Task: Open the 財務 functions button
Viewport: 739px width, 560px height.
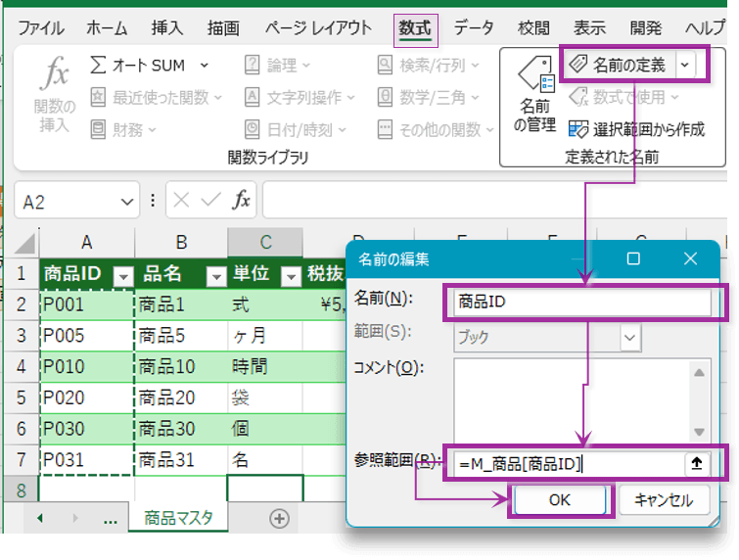Action: point(122,129)
